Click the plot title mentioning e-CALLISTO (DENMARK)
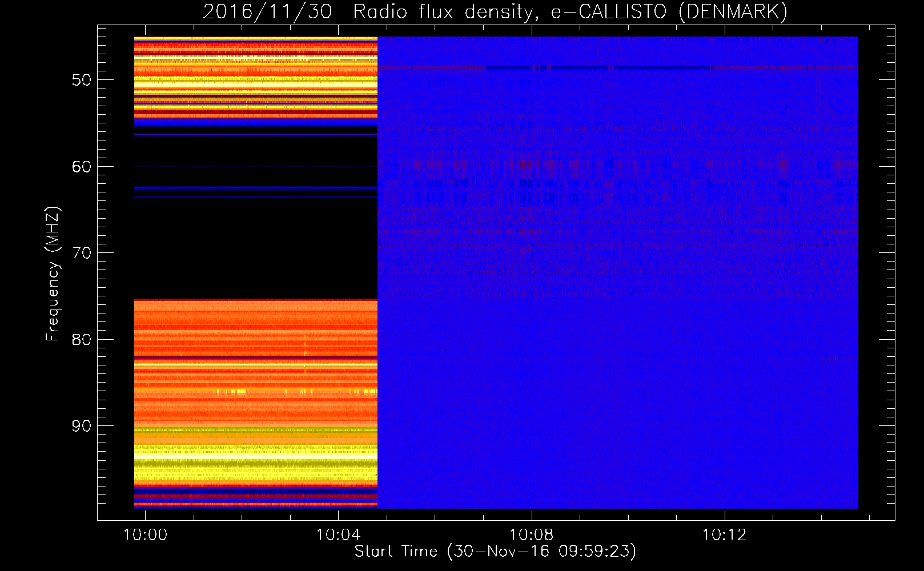This screenshot has width=924, height=571. 495,12
